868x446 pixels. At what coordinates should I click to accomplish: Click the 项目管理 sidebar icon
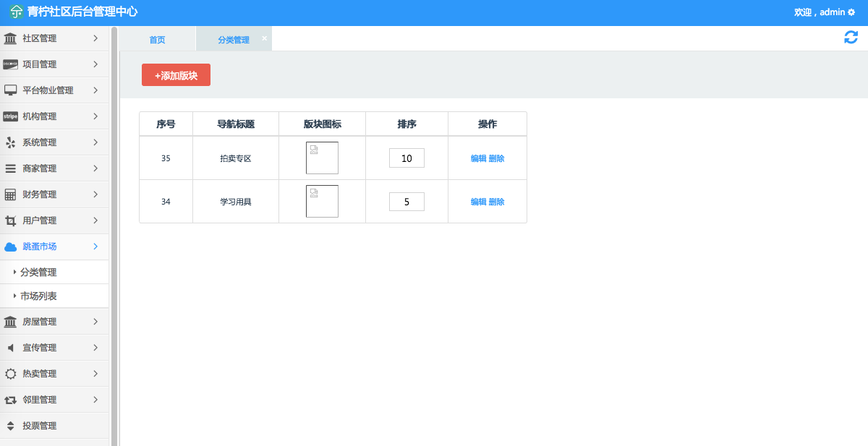[10, 64]
